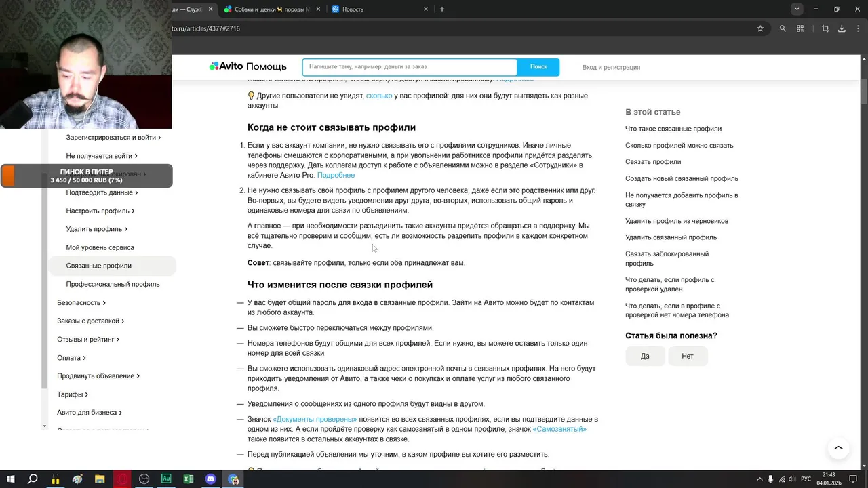Viewport: 868px width, 488px height.
Task: Focus the help search input field
Action: click(410, 67)
